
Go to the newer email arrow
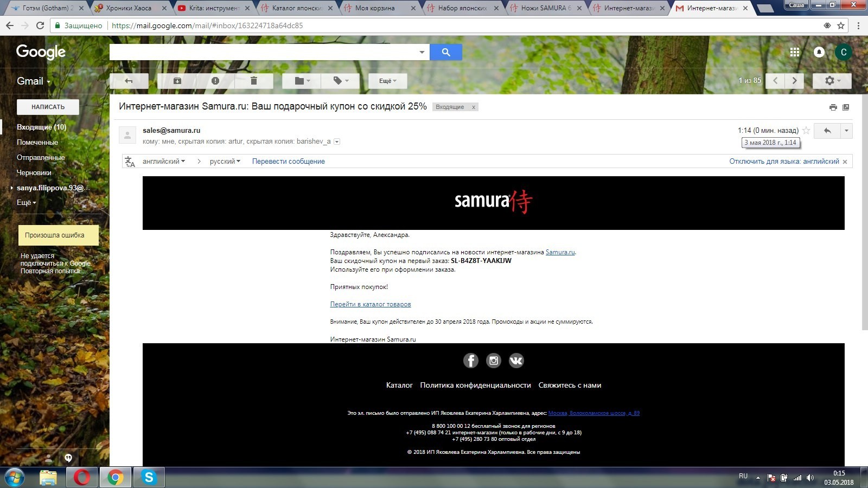775,81
